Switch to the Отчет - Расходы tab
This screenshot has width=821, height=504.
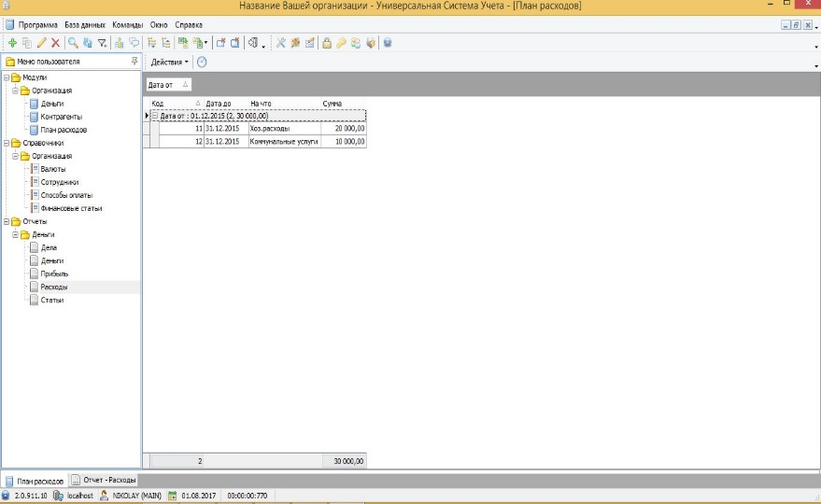pyautogui.click(x=104, y=480)
